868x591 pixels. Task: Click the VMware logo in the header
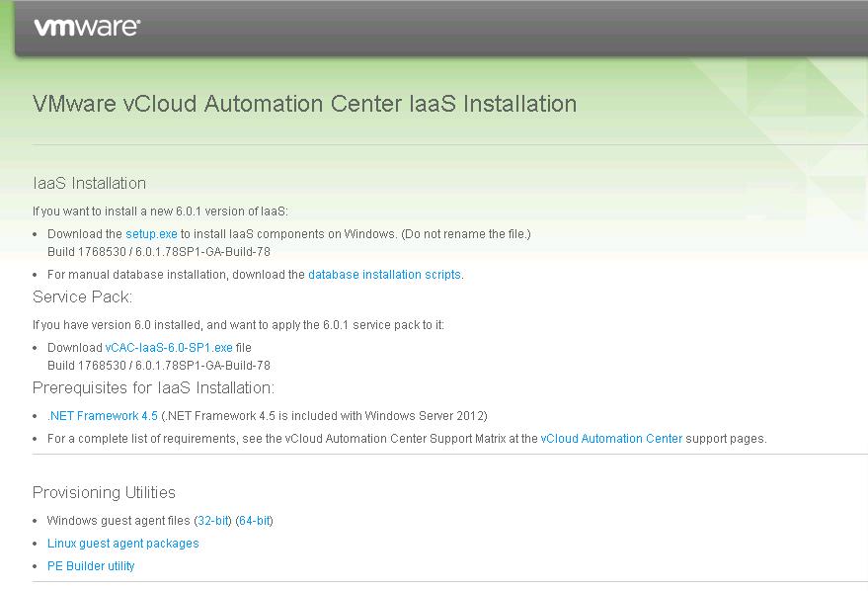click(87, 27)
